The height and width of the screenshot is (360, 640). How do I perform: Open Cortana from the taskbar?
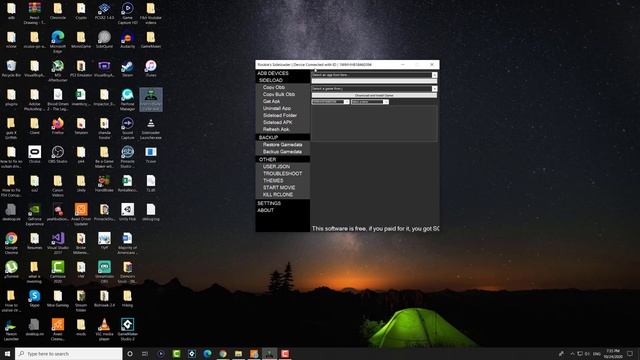pos(130,353)
